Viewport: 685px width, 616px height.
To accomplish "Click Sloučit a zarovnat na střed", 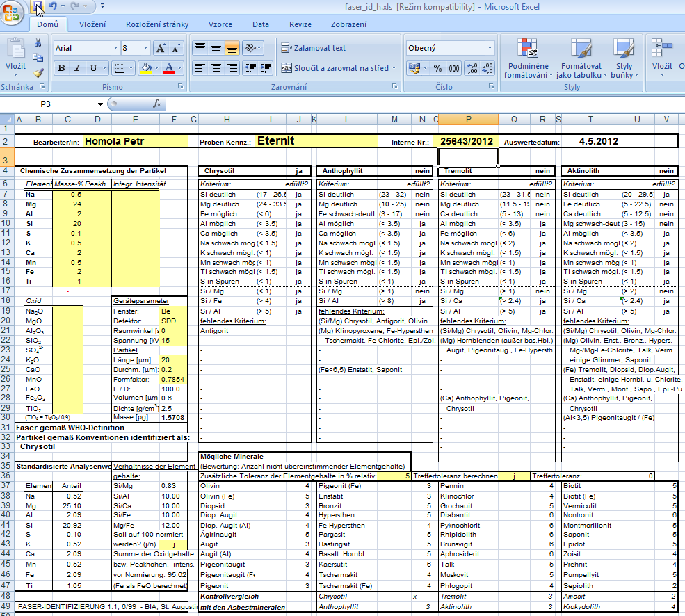I will (x=335, y=68).
